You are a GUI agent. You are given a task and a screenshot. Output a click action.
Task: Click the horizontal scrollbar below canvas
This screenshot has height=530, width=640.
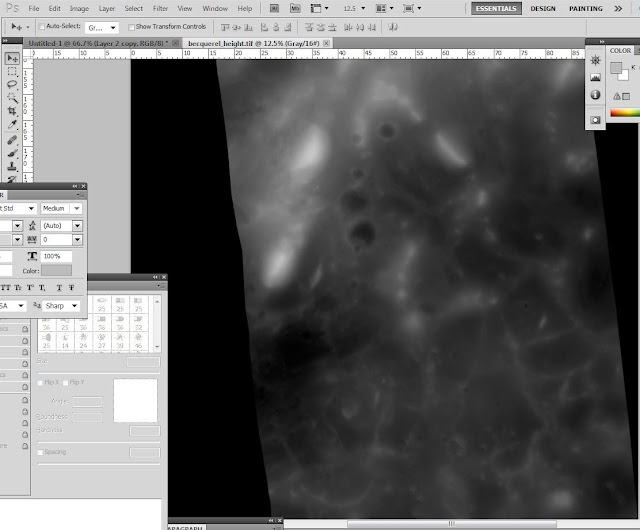tap(452, 523)
